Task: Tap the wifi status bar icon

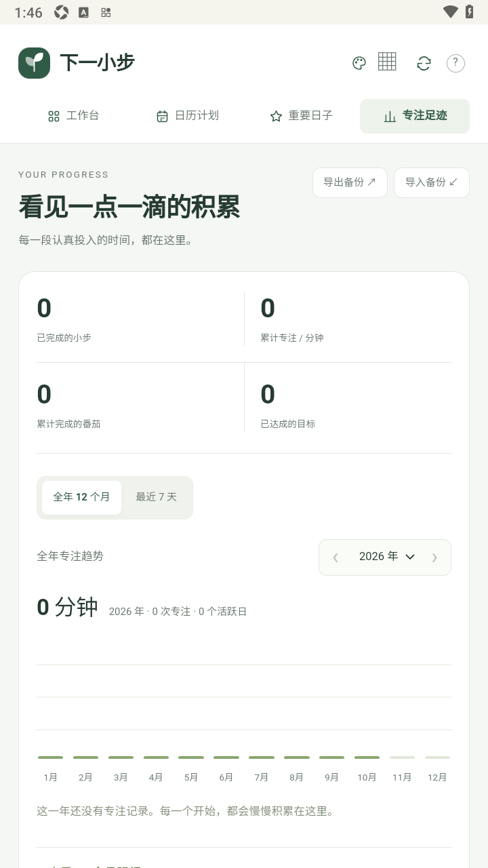Action: coord(450,12)
